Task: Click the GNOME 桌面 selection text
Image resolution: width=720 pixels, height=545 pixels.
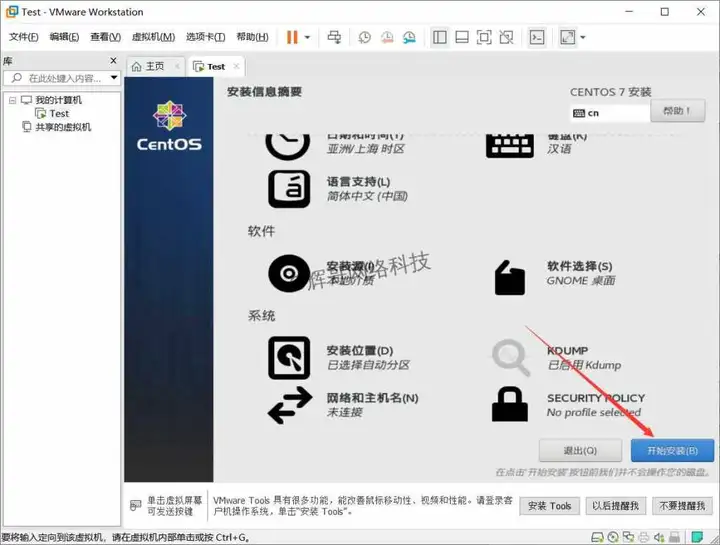Action: [x=581, y=281]
